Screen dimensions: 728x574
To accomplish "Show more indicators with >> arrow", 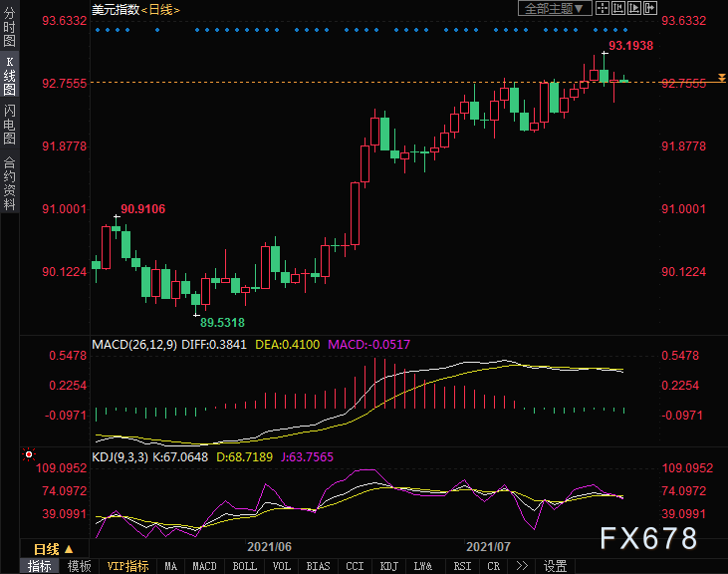I will [x=522, y=566].
